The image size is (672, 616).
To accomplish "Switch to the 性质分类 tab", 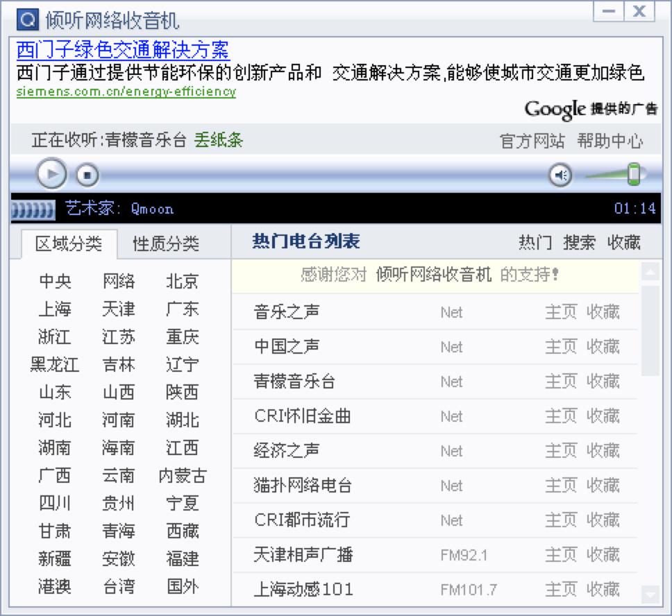I will (x=166, y=243).
